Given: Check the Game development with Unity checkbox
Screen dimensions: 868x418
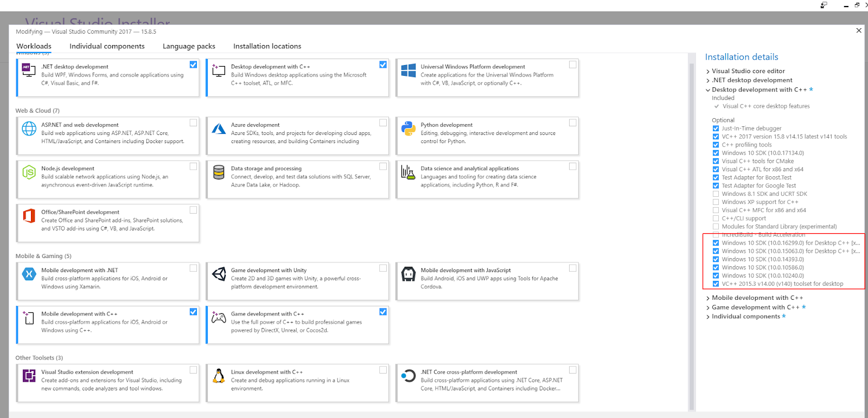Looking at the screenshot, I should click(383, 268).
